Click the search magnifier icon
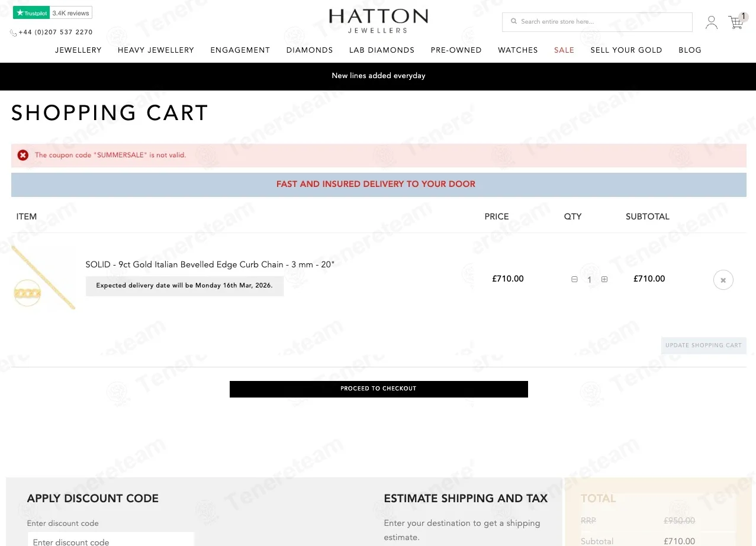The height and width of the screenshot is (546, 756). tap(514, 21)
